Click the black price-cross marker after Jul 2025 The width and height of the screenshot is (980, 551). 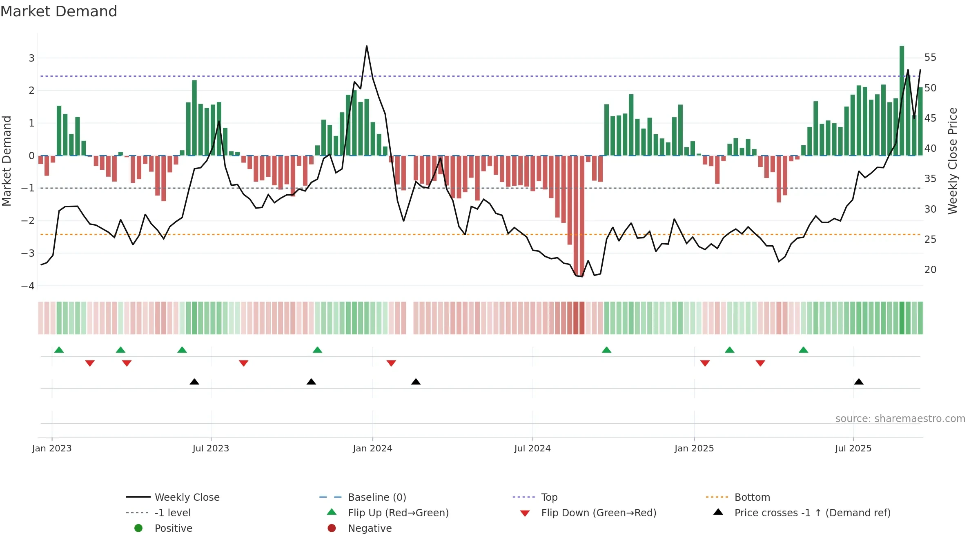859,382
